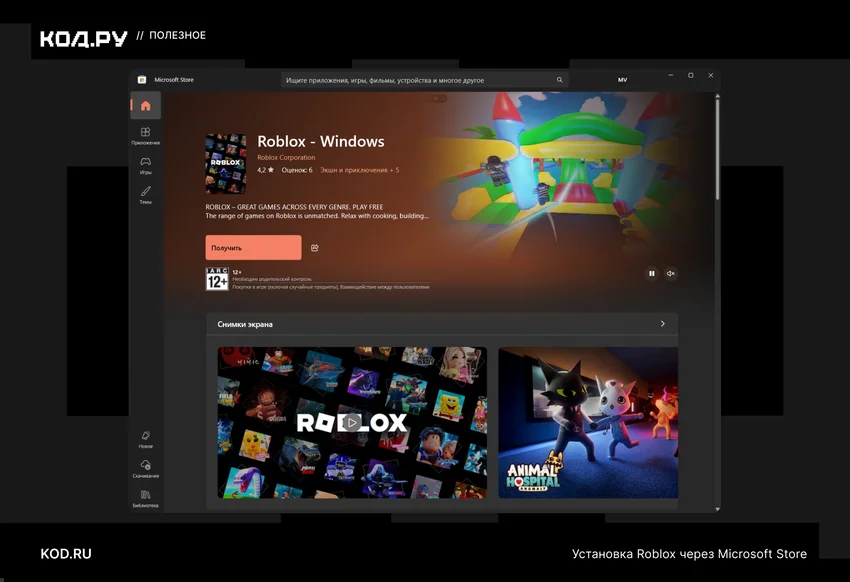
Task: Click the search magnifier icon
Action: 559,80
